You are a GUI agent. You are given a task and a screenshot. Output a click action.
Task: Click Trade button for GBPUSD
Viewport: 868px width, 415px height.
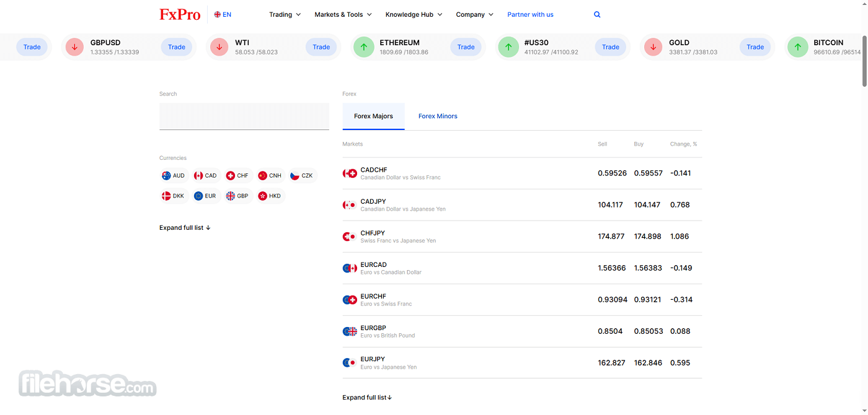[x=177, y=47]
